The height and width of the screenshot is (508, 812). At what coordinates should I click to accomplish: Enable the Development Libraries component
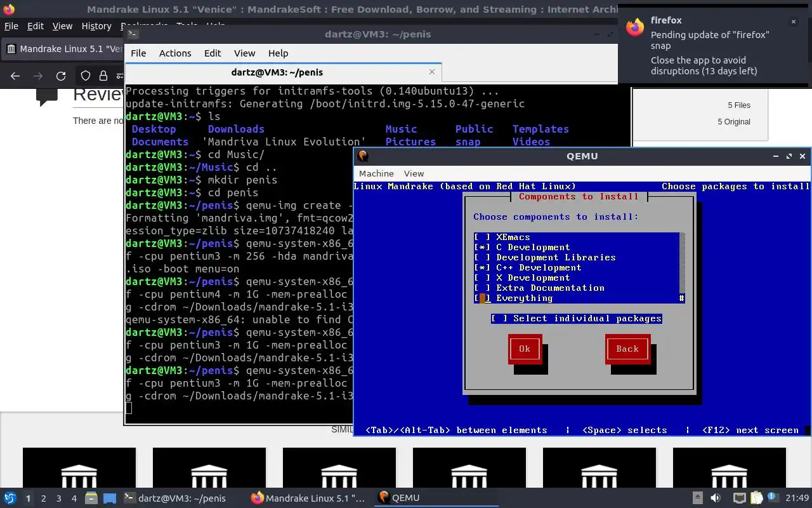coord(482,257)
